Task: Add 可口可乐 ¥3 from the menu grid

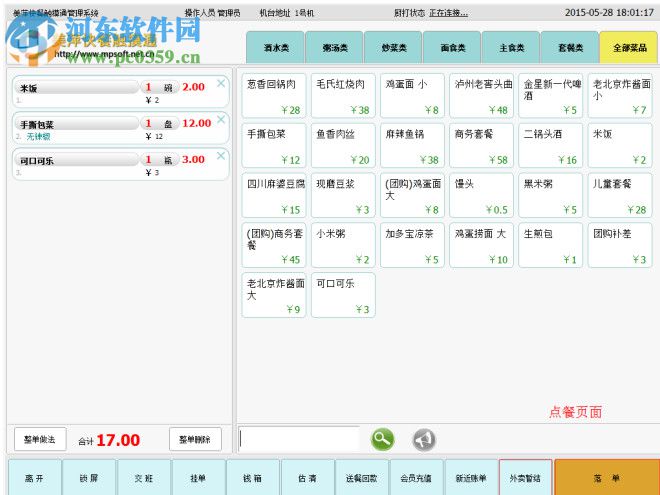Action: point(343,295)
